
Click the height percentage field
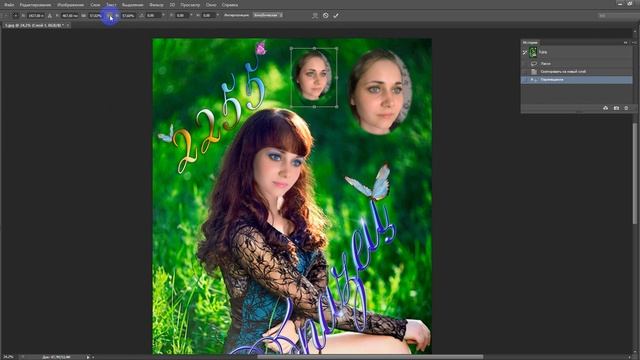pyautogui.click(x=128, y=16)
